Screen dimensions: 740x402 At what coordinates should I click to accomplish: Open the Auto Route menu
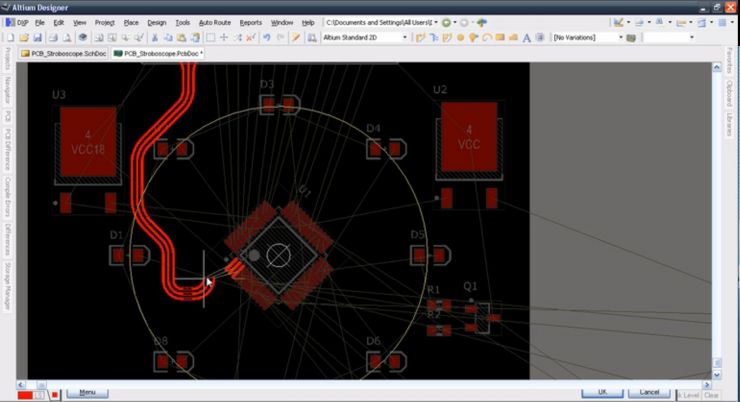[x=215, y=22]
